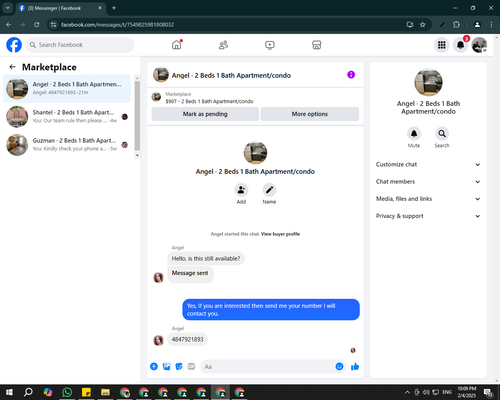Attach a file with the photo icon

(x=166, y=367)
